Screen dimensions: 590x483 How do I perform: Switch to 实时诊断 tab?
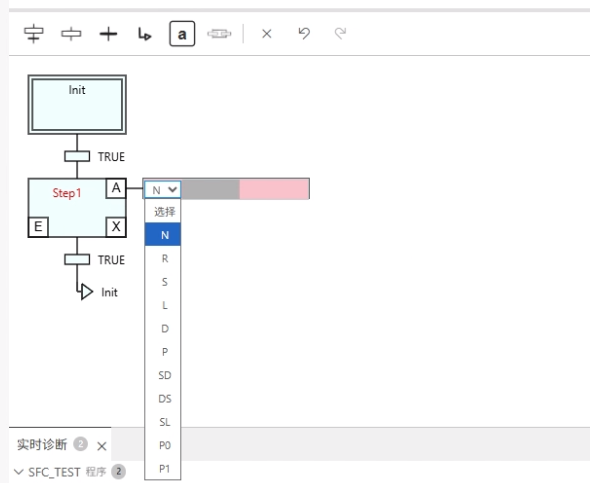tap(42, 444)
